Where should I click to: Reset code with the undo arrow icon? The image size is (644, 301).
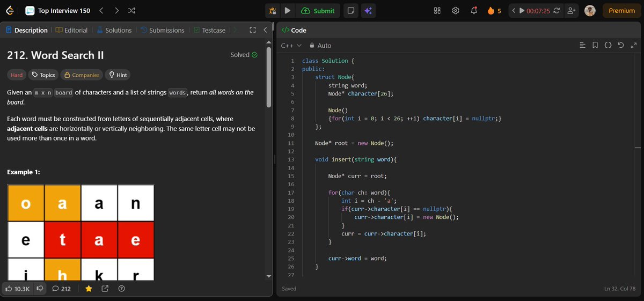[621, 46]
